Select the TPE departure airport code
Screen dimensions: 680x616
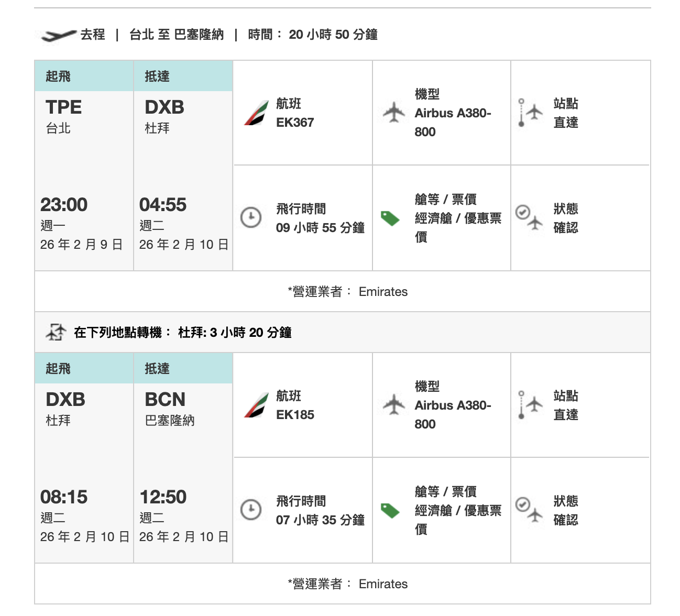point(63,107)
